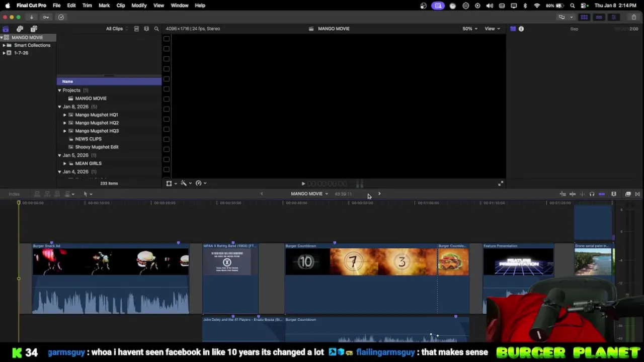The width and height of the screenshot is (644, 362).
Task: Click the Import Media arrow button
Action: (31, 17)
